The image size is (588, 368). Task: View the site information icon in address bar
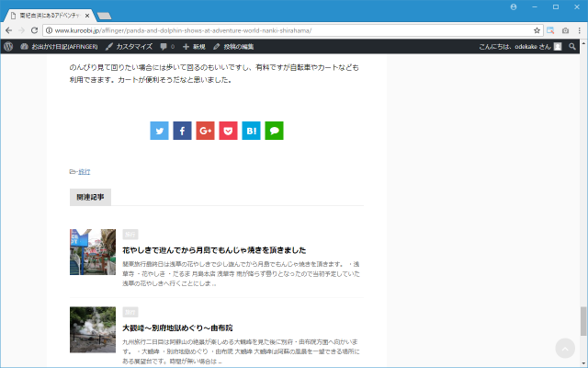[x=49, y=30]
